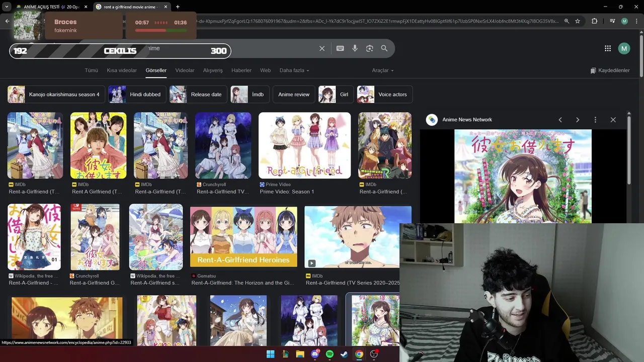Expand the Araçlar tools dropdown

tap(383, 70)
